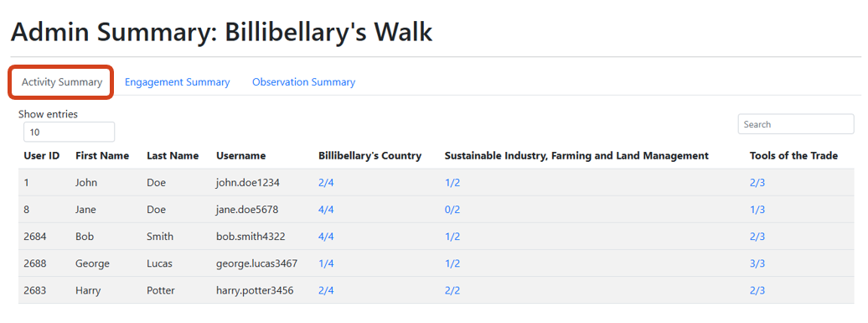Open Bob Smith's 4/4 Billibellary's Country link
Viewport: 868px width, 323px height.
[326, 237]
